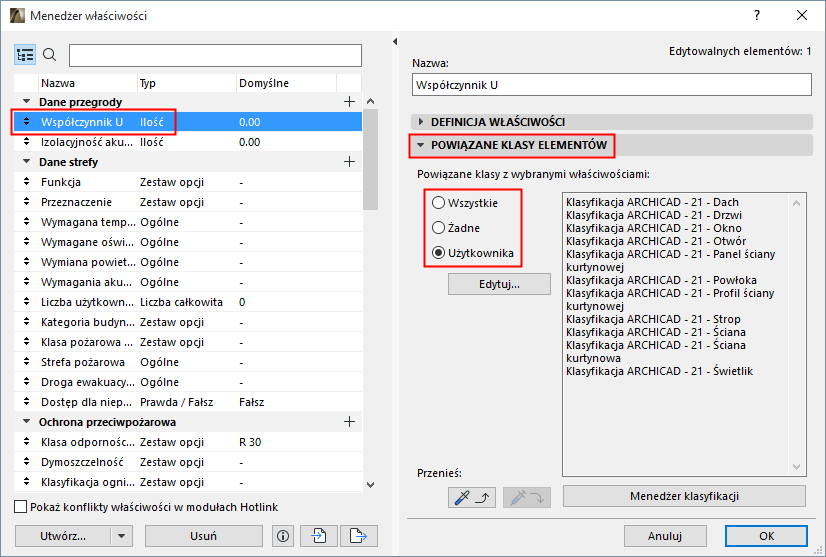Click the classification list scroll down arrow
Viewport: 826px width, 557px height.
[x=796, y=467]
